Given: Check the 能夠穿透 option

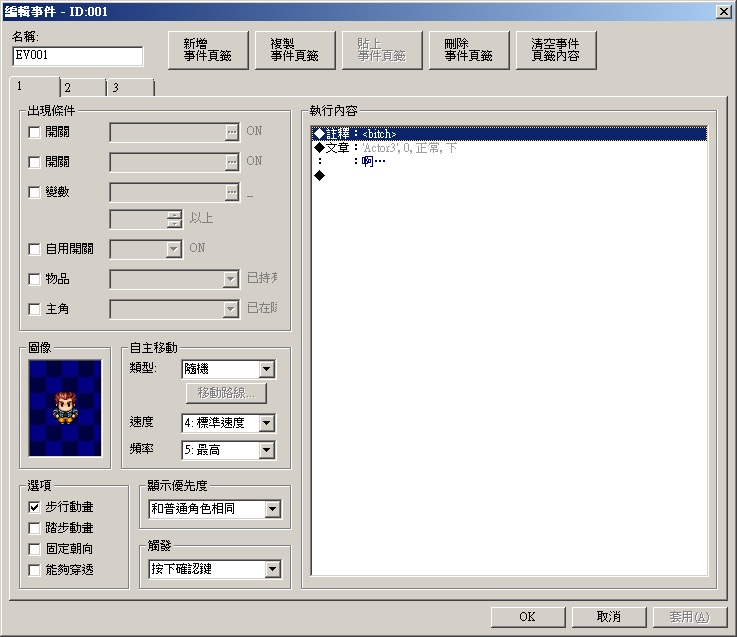Looking at the screenshot, I should click(34, 570).
